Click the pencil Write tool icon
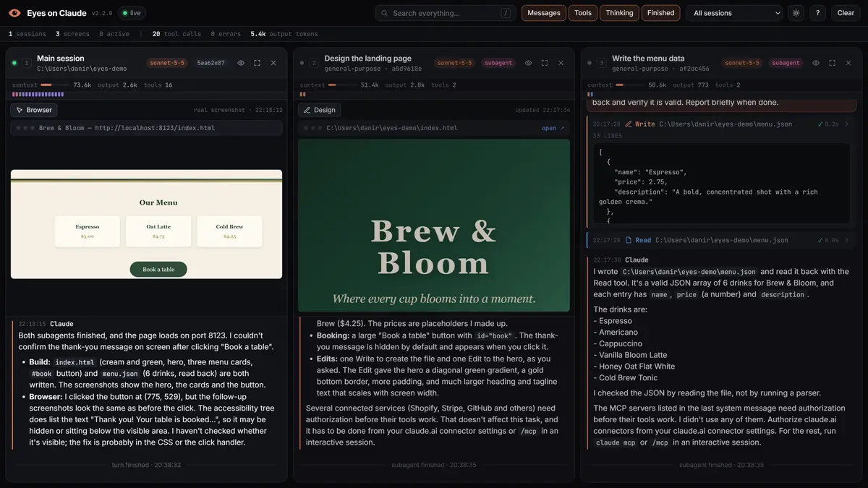This screenshot has height=488, width=868. click(629, 124)
